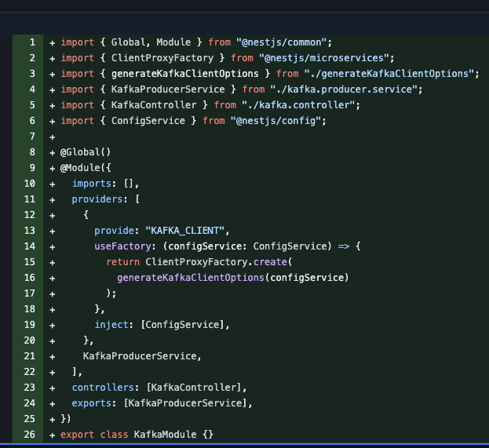Click line number 8 in the gutter
Viewport: 489px width, 448px height.
(x=32, y=152)
